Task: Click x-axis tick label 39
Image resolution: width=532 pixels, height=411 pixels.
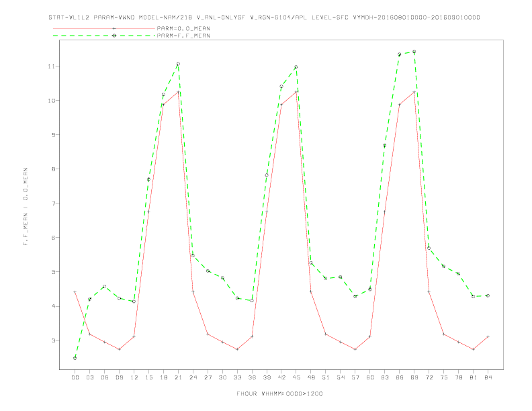Action: click(x=267, y=377)
